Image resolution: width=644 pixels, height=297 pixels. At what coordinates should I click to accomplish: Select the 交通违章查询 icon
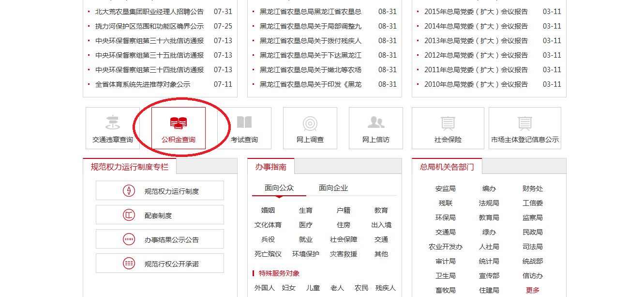pos(113,127)
